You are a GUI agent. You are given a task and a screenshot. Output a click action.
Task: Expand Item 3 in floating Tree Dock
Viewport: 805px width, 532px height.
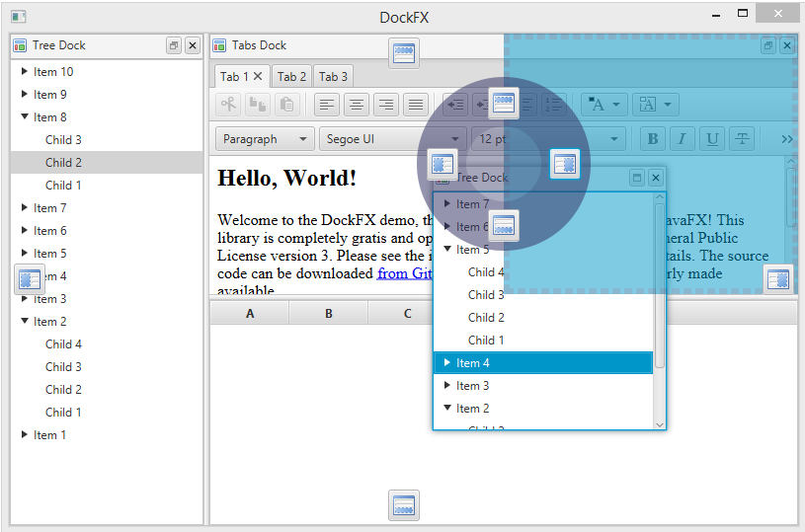pos(447,385)
